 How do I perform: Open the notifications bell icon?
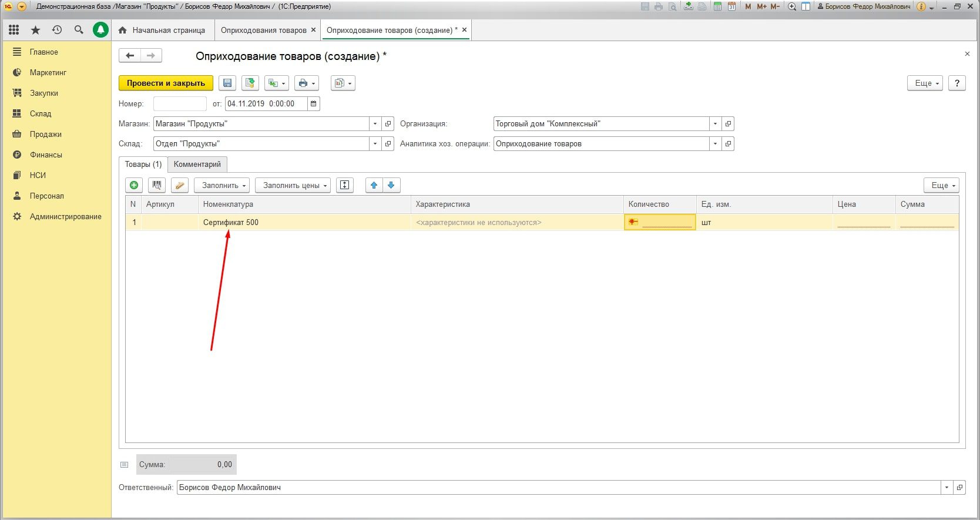pos(100,30)
